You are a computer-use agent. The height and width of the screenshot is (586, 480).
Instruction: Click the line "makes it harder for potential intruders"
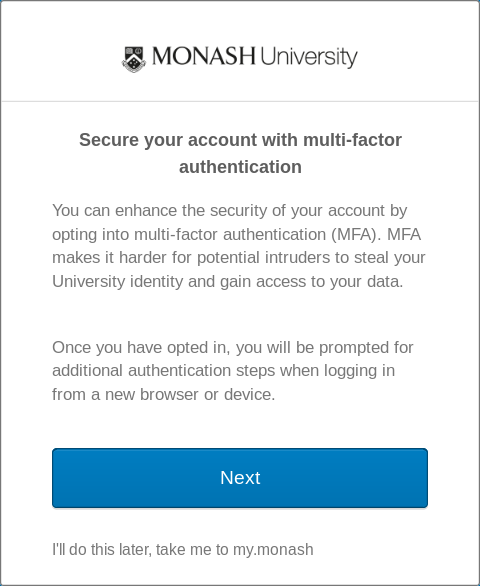[x=239, y=258]
